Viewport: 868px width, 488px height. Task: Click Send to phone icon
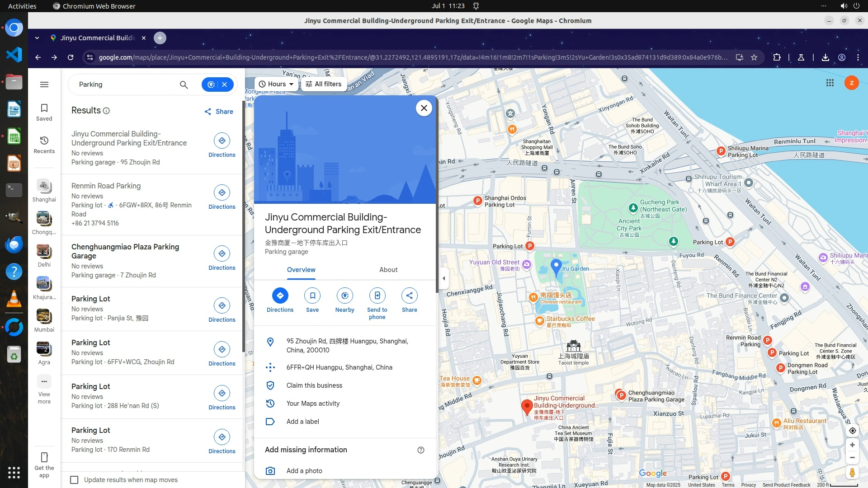point(377,296)
